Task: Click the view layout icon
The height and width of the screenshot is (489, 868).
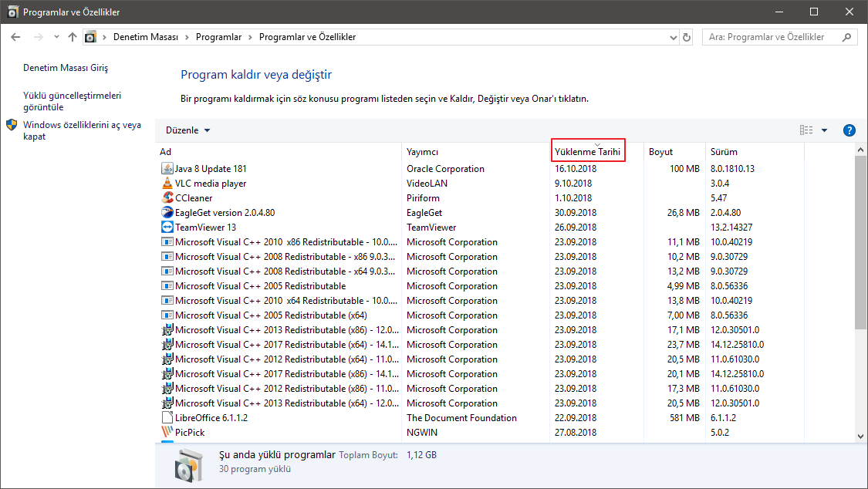Action: [x=806, y=130]
